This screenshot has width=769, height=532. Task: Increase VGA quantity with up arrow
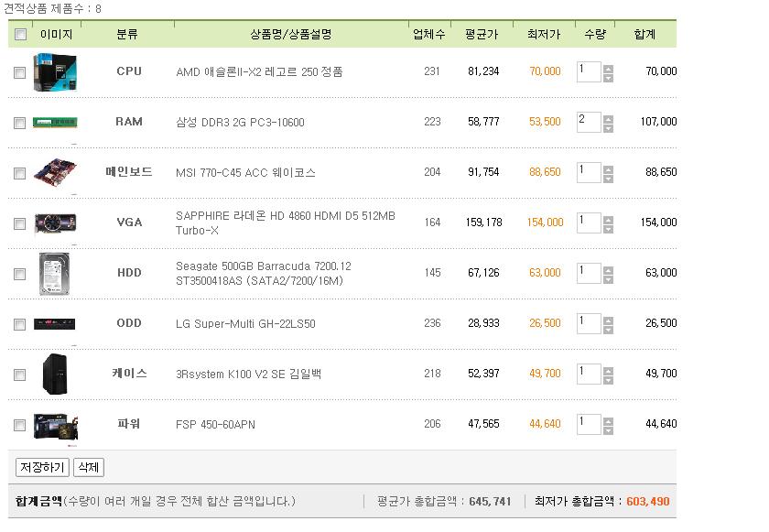click(x=608, y=220)
